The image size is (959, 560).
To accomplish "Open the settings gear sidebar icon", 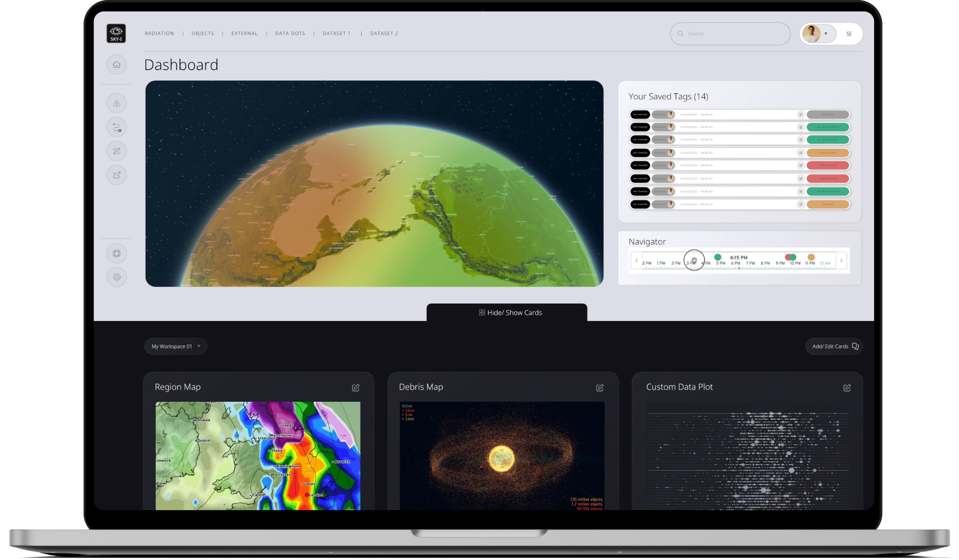I will 116,277.
